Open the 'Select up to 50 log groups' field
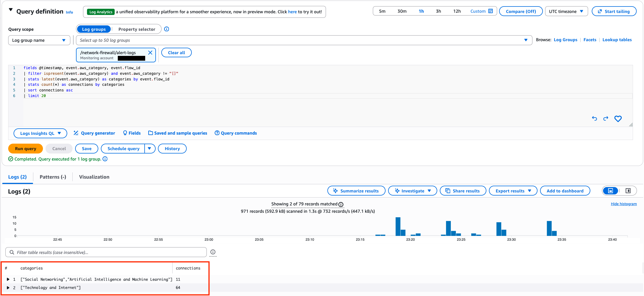The height and width of the screenshot is (296, 644). 304,40
